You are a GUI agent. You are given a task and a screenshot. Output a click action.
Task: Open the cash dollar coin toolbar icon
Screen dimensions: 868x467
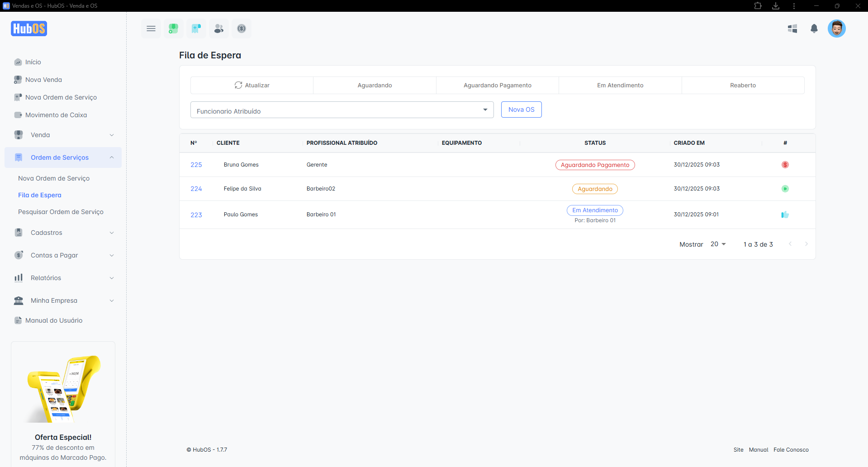(242, 29)
